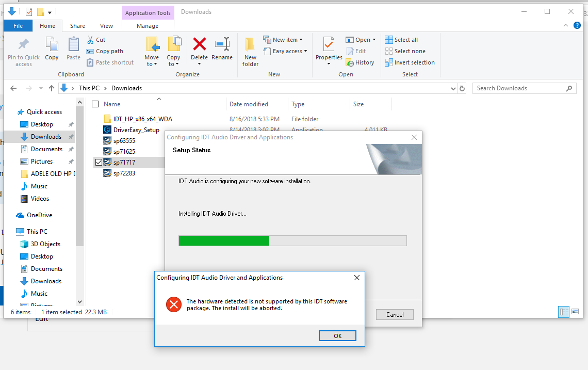Select Quick access in navigation pane
Screen dimensions: 588x370
tap(44, 112)
